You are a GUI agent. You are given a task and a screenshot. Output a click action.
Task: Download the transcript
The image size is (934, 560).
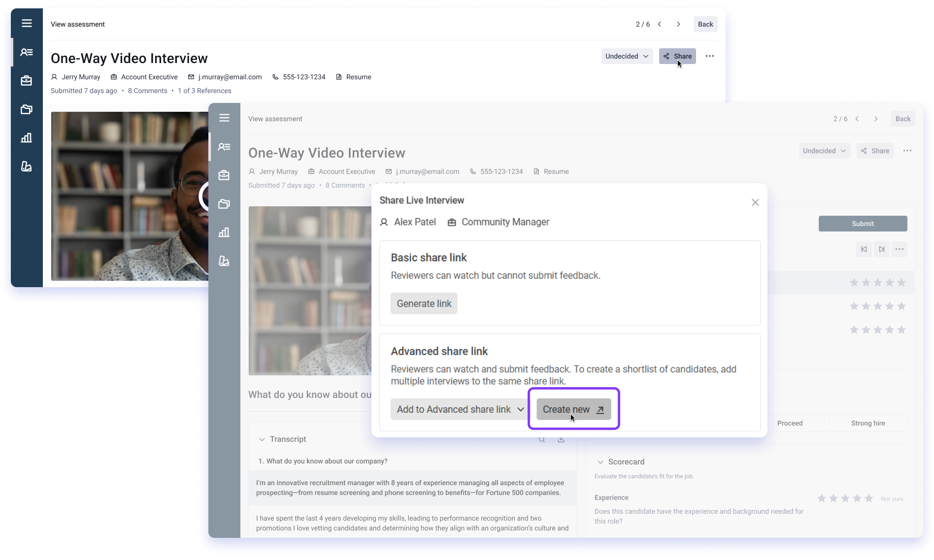[561, 439]
